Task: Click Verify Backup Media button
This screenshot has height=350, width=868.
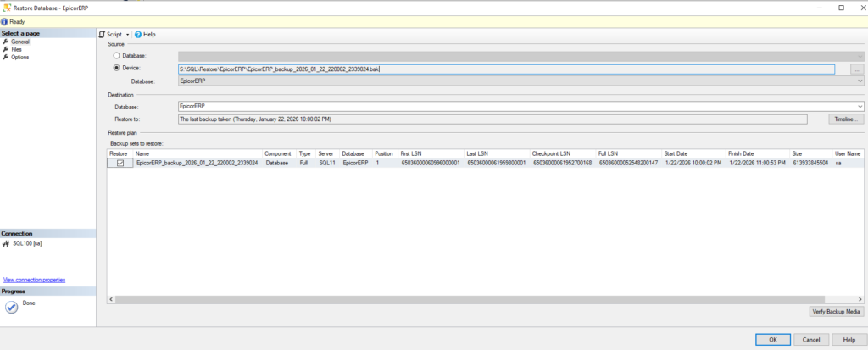Action: [836, 312]
